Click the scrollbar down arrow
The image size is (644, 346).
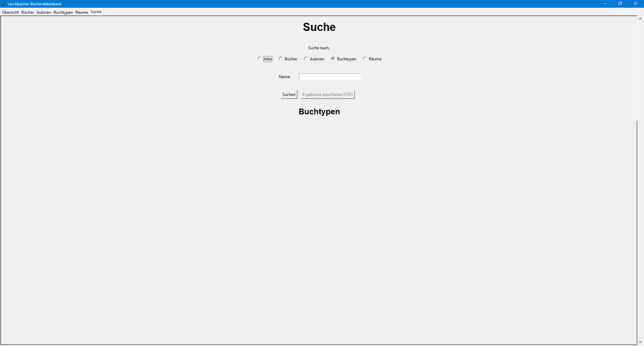[640, 342]
